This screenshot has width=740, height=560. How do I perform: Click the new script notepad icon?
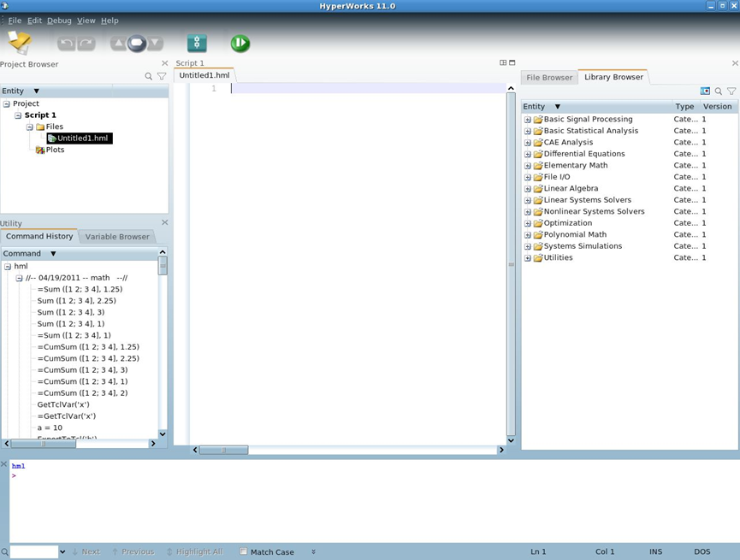[x=20, y=42]
